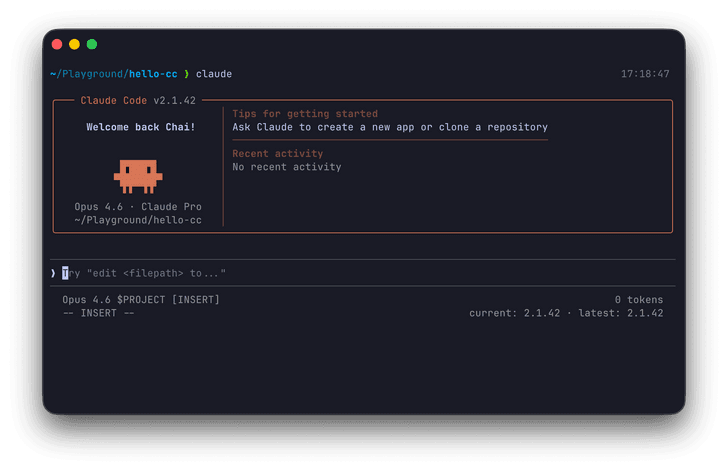728x471 pixels.
Task: Click the "Tips for getting started" heading
Action: click(x=305, y=114)
